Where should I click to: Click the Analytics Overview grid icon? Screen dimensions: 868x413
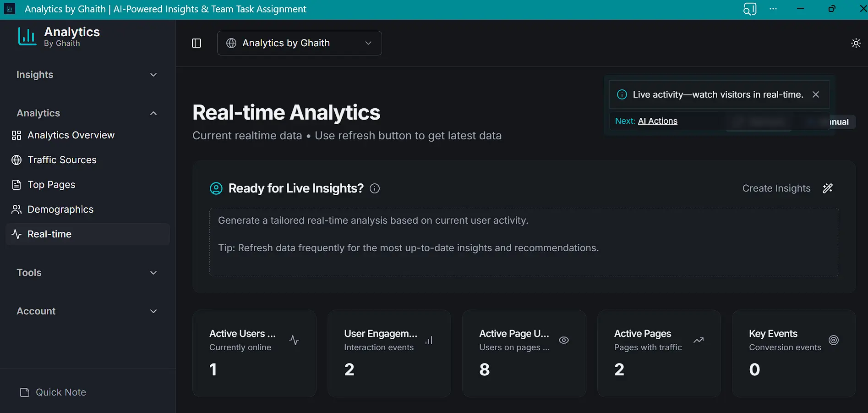coord(16,135)
